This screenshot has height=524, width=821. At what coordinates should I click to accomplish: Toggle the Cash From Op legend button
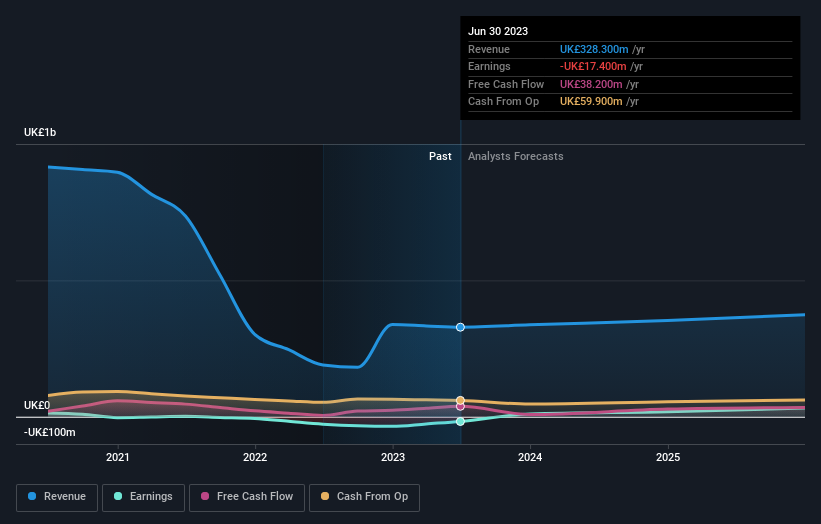click(364, 497)
